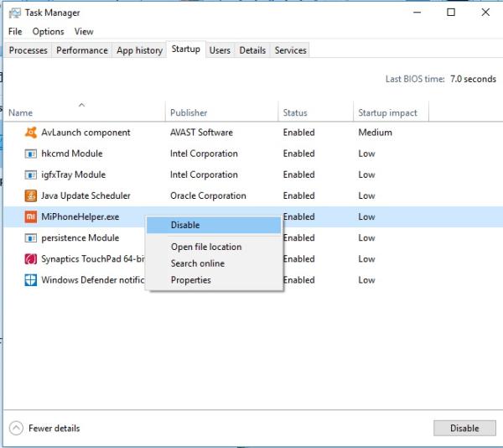Select Open file location menu entry

coord(206,247)
